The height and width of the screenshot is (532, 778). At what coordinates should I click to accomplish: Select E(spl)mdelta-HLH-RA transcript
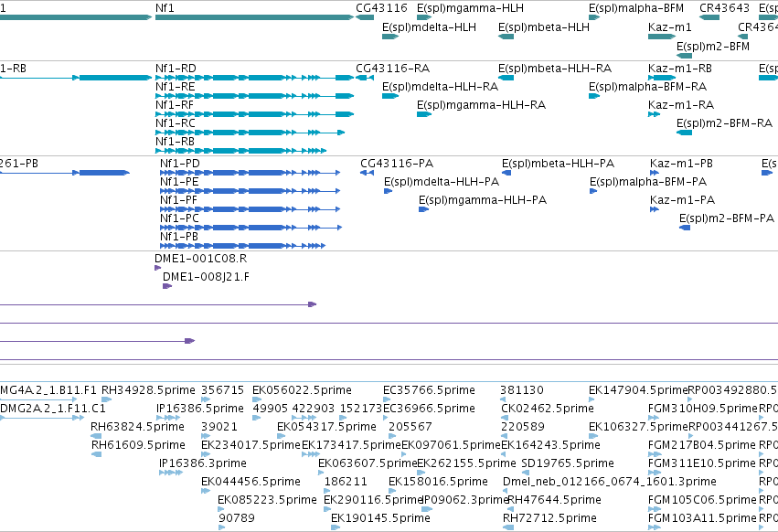pos(390,96)
